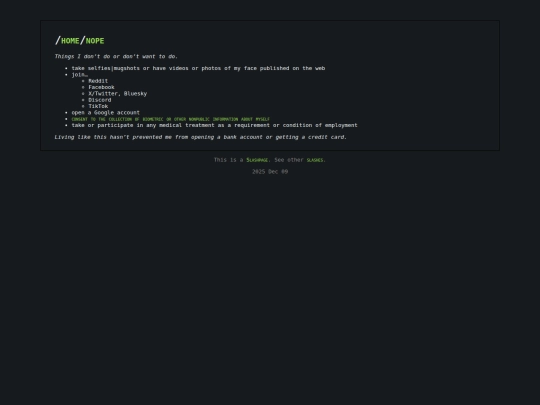Click the 'take selfies|mugshots' list item
The height and width of the screenshot is (405, 540).
pos(198,68)
